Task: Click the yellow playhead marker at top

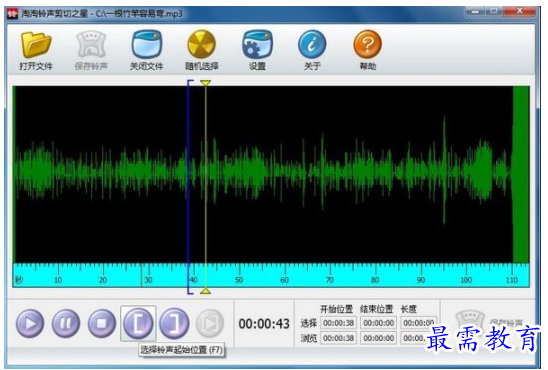Action: [x=205, y=83]
